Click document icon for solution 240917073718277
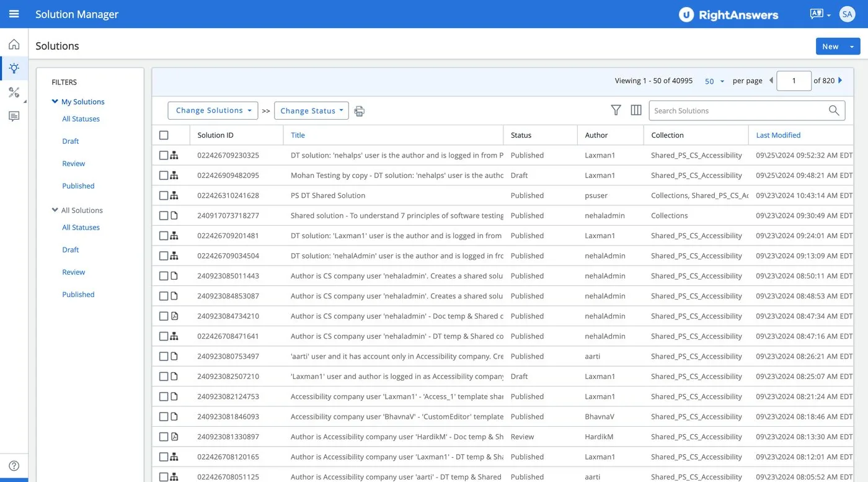This screenshot has height=482, width=868. tap(174, 215)
